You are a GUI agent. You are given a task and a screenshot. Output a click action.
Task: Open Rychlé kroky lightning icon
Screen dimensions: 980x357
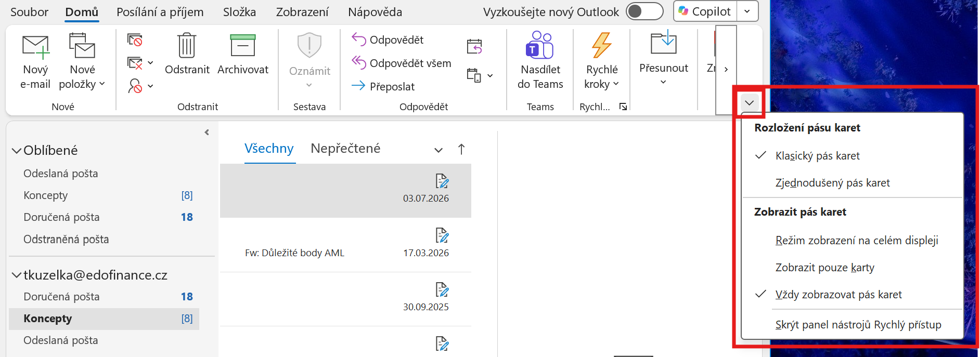(x=602, y=45)
